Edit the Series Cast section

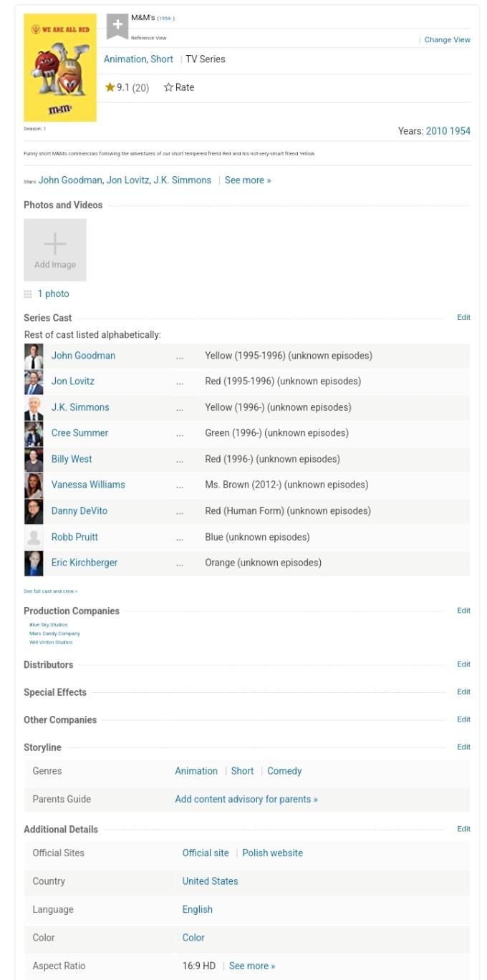(x=463, y=317)
